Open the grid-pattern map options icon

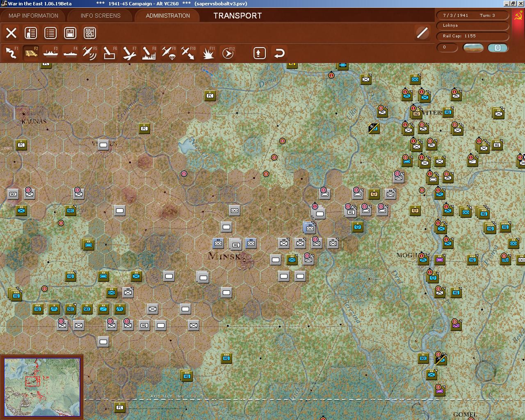[90, 33]
